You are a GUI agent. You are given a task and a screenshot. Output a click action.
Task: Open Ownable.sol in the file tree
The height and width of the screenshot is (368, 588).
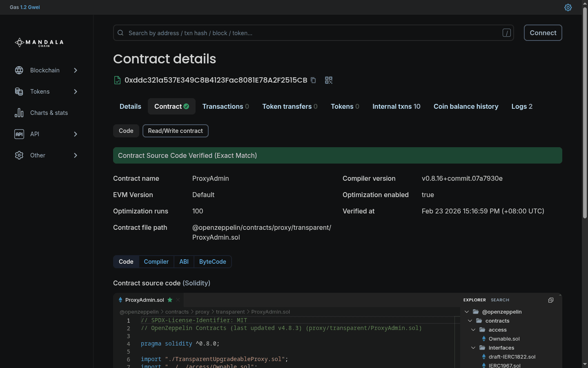coord(504,339)
